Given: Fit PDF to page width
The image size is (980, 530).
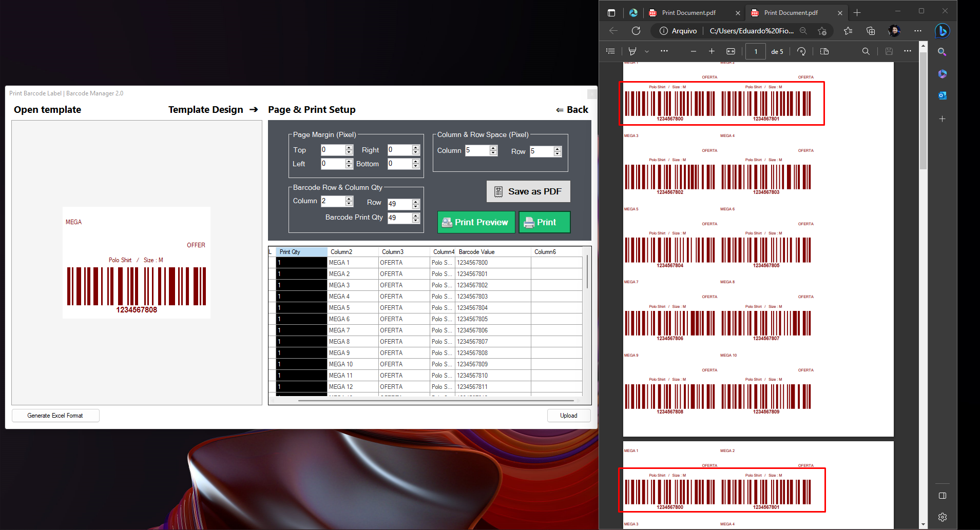Looking at the screenshot, I should 731,51.
